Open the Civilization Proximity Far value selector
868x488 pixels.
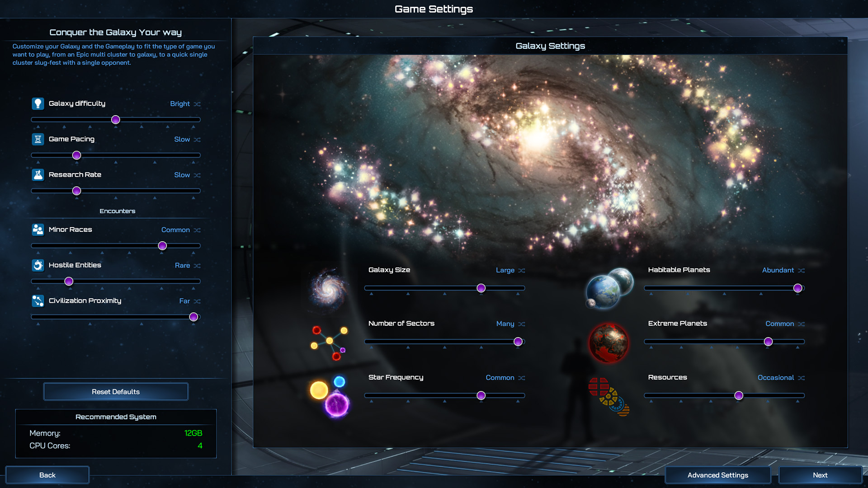(x=185, y=301)
